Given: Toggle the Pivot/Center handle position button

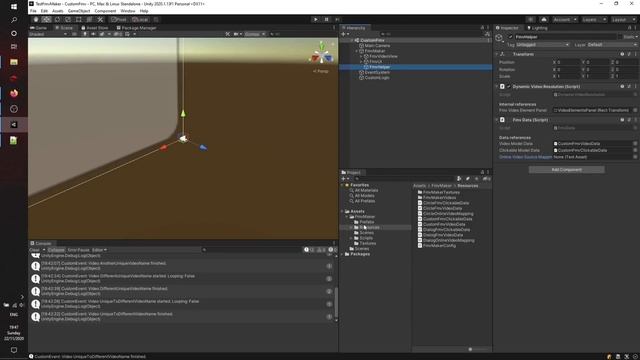Looking at the screenshot, I should point(119,20).
